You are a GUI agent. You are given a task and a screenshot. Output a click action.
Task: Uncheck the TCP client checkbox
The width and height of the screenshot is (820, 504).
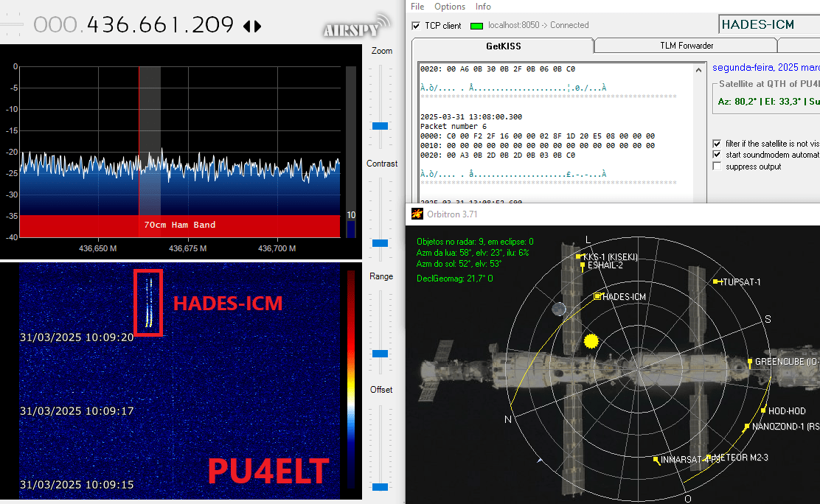point(417,26)
